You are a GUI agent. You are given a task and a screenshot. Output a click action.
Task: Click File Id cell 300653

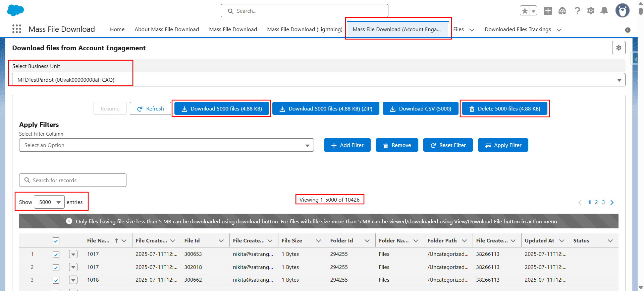pyautogui.click(x=193, y=254)
